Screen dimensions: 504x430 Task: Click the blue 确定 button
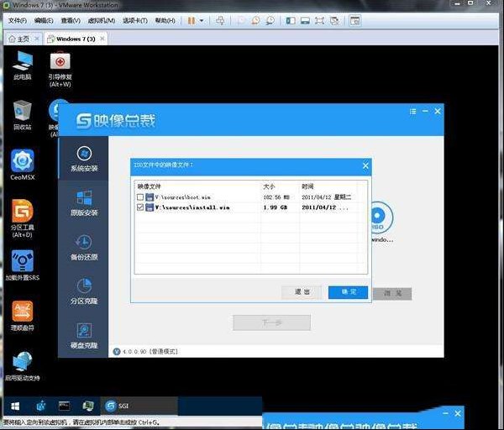348,291
